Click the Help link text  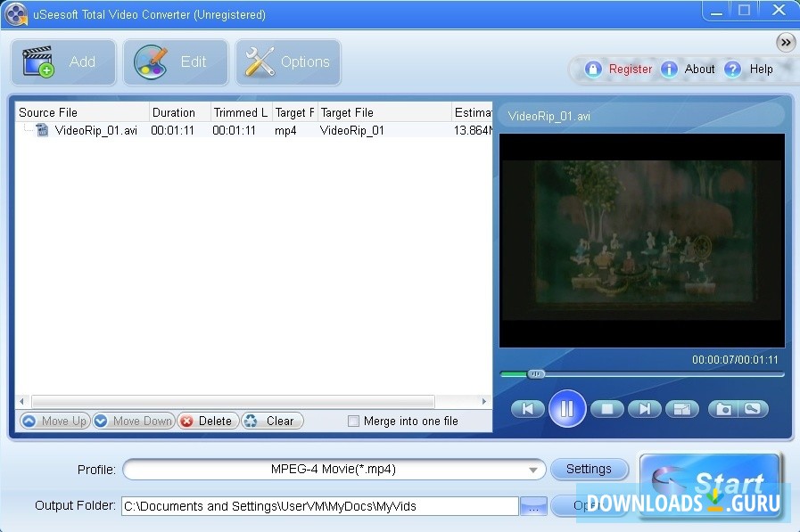(761, 69)
